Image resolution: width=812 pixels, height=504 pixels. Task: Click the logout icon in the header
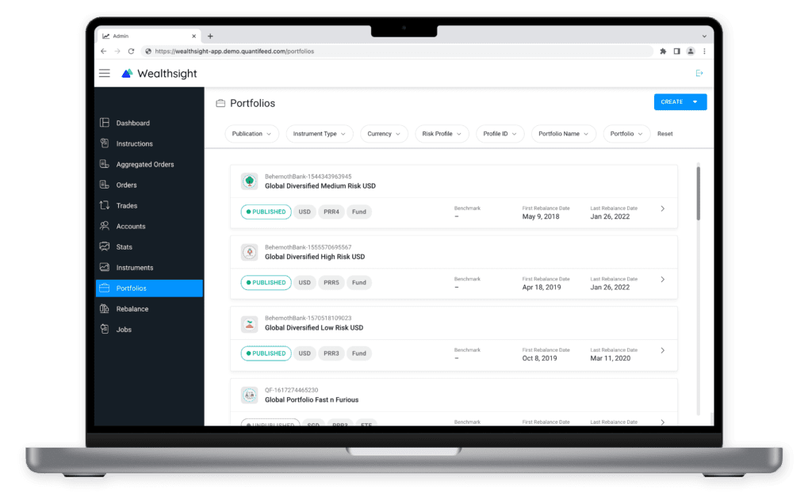point(699,74)
